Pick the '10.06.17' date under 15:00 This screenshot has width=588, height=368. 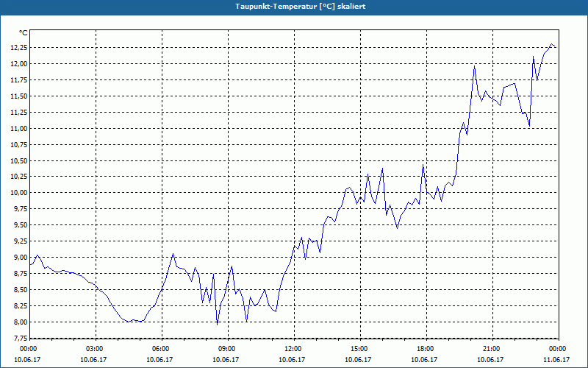[x=358, y=359]
